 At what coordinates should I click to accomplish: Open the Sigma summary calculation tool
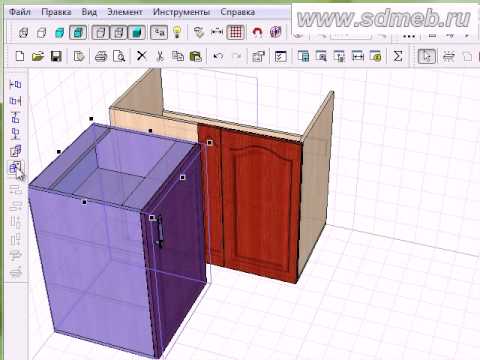[398, 56]
